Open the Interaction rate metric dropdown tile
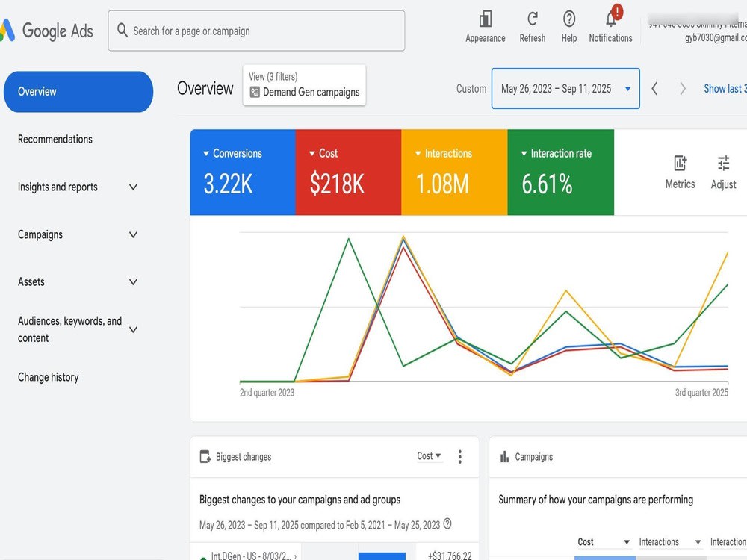747x560 pixels. [x=561, y=172]
